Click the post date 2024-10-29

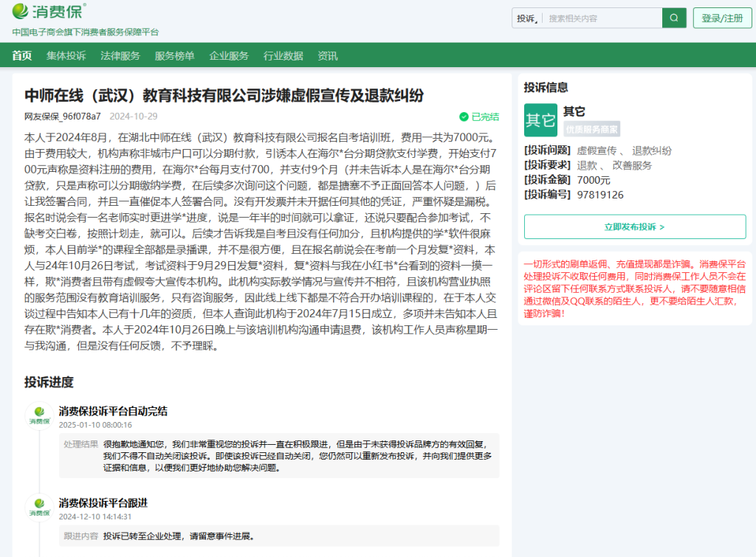[x=134, y=116]
